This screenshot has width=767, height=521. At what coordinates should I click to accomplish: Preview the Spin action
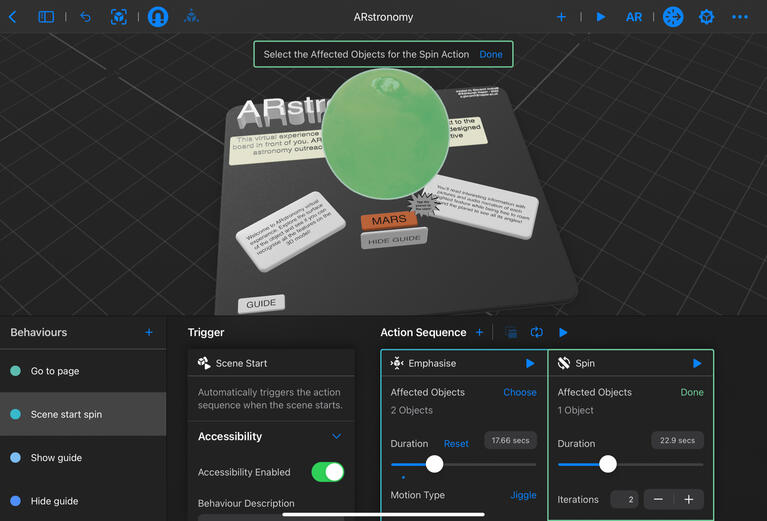click(697, 363)
